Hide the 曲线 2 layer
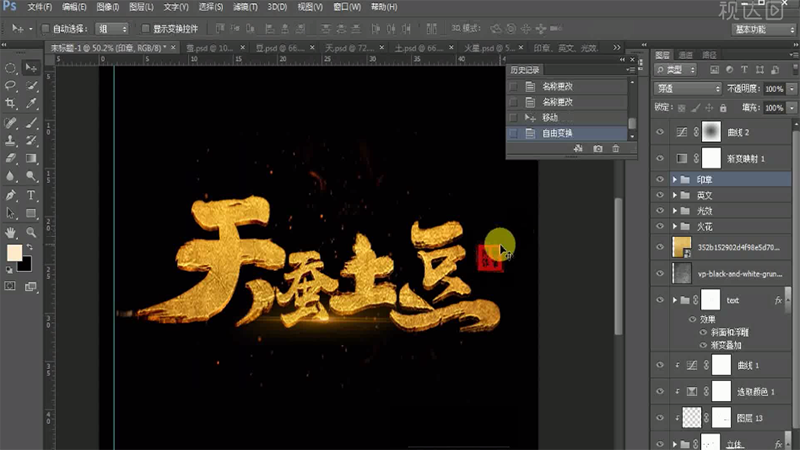The width and height of the screenshot is (800, 450). pyautogui.click(x=660, y=132)
